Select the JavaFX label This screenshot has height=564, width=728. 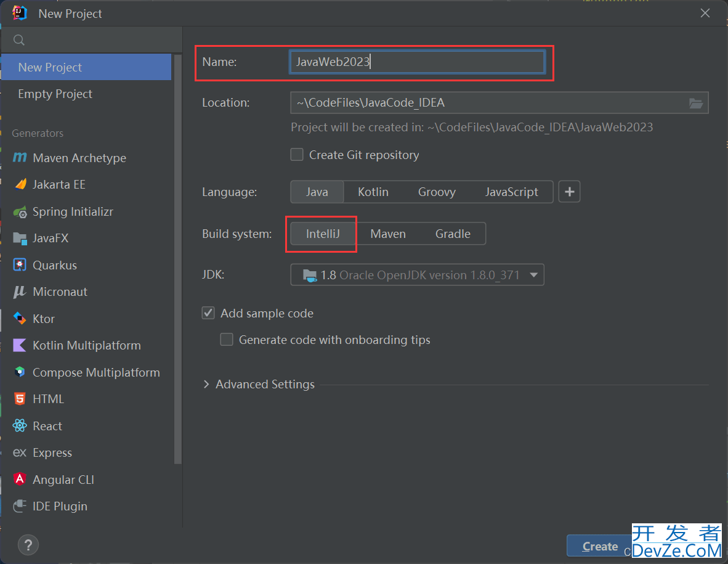(x=51, y=239)
